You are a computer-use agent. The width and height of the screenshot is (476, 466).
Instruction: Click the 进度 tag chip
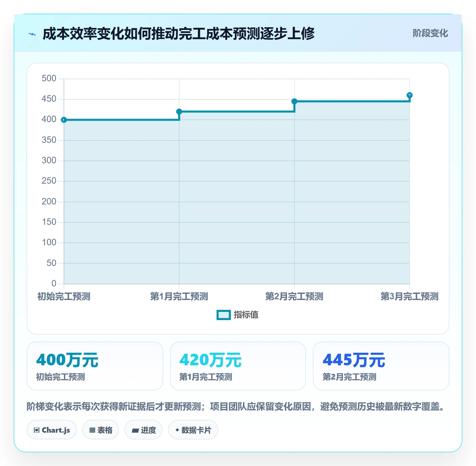(143, 430)
